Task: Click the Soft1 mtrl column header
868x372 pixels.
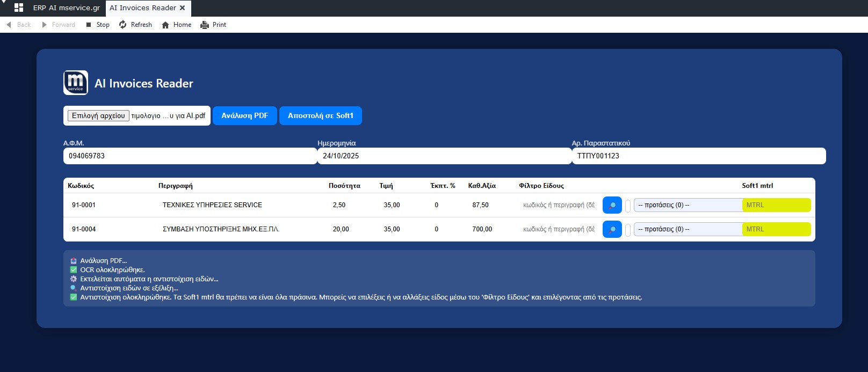Action: pyautogui.click(x=757, y=186)
